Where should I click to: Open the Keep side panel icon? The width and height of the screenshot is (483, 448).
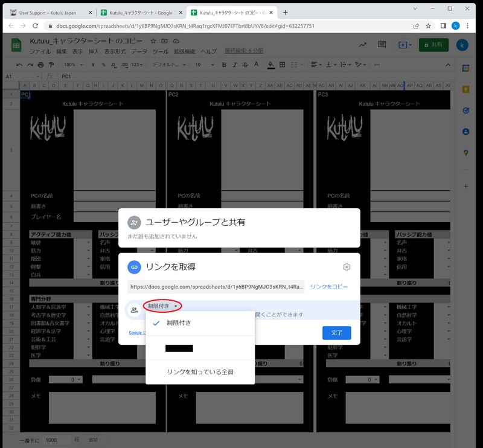465,89
